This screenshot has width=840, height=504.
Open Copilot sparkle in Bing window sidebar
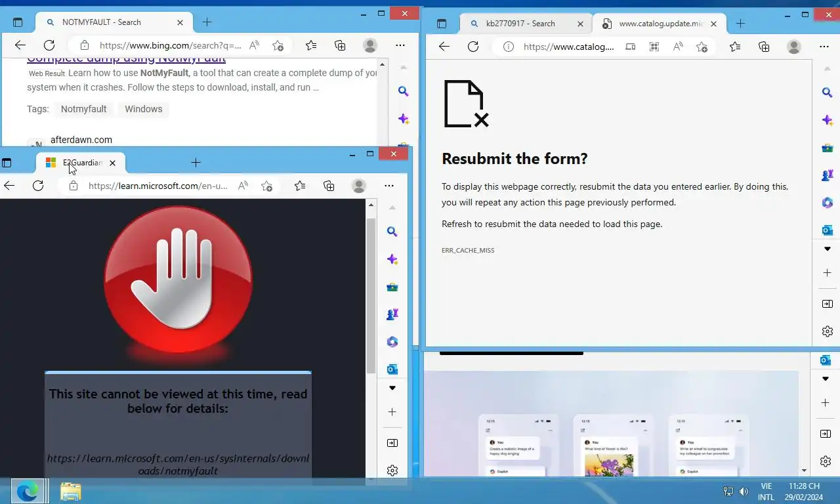404,119
